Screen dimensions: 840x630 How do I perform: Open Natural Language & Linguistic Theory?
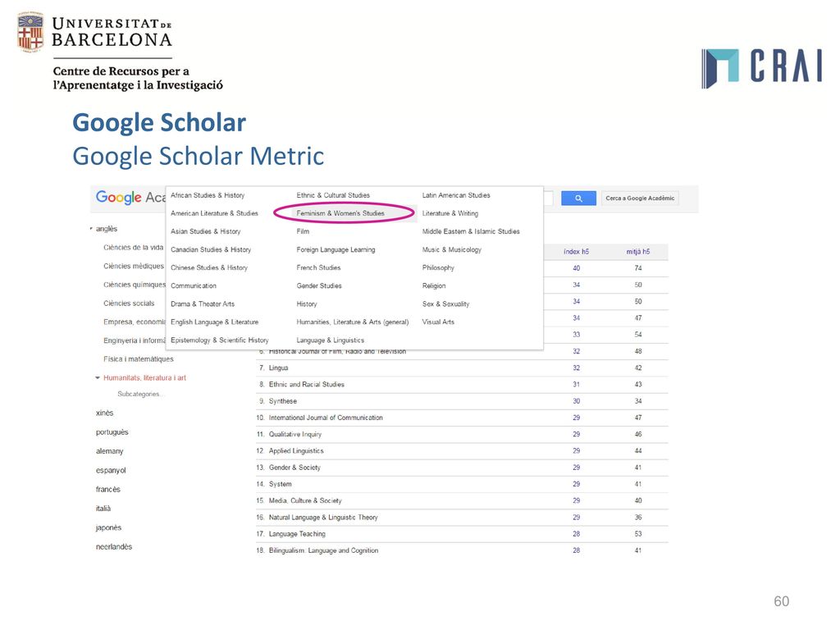(323, 518)
